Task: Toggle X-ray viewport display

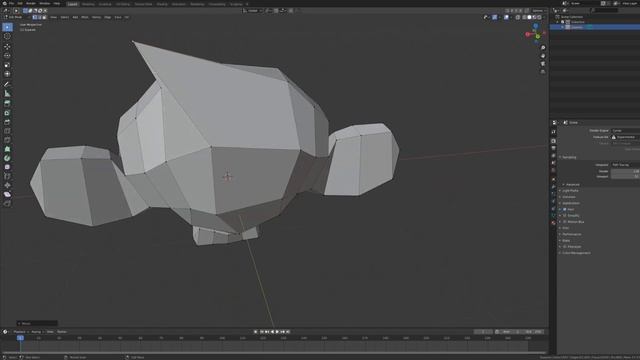Action: point(518,17)
